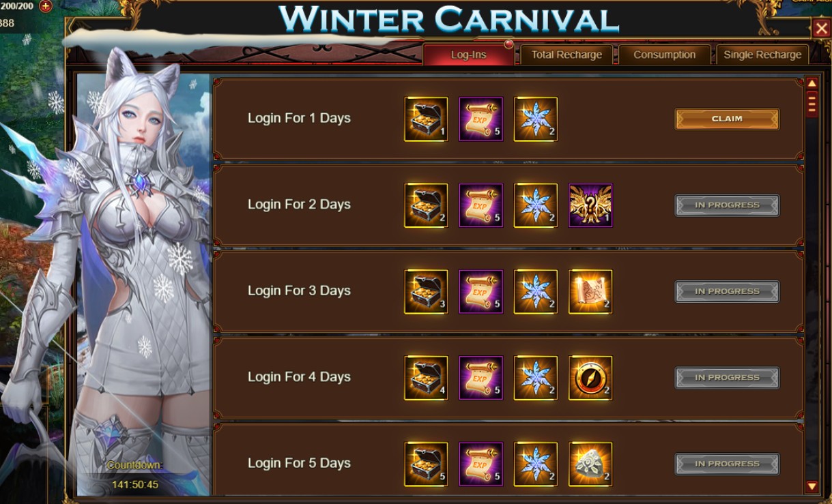Screen dimensions: 832x504
Task: Select the Single Recharge tab
Action: (x=762, y=55)
